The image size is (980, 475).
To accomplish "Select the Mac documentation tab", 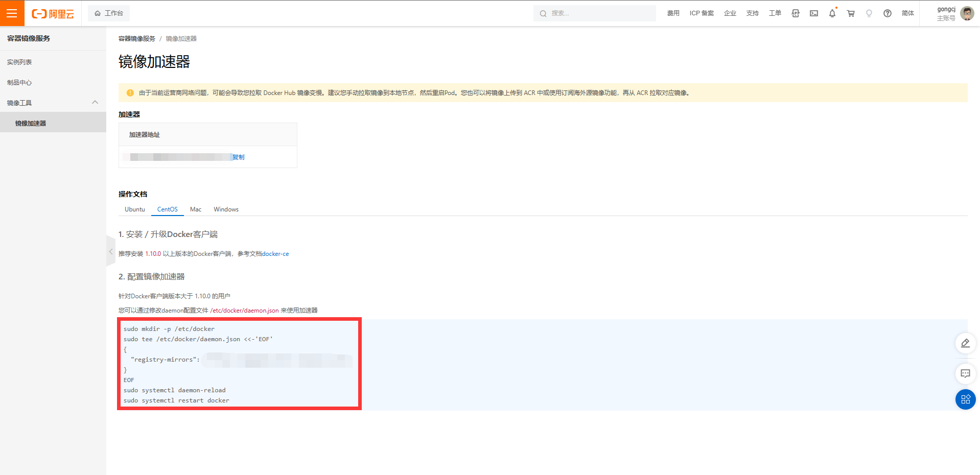I will click(x=196, y=209).
